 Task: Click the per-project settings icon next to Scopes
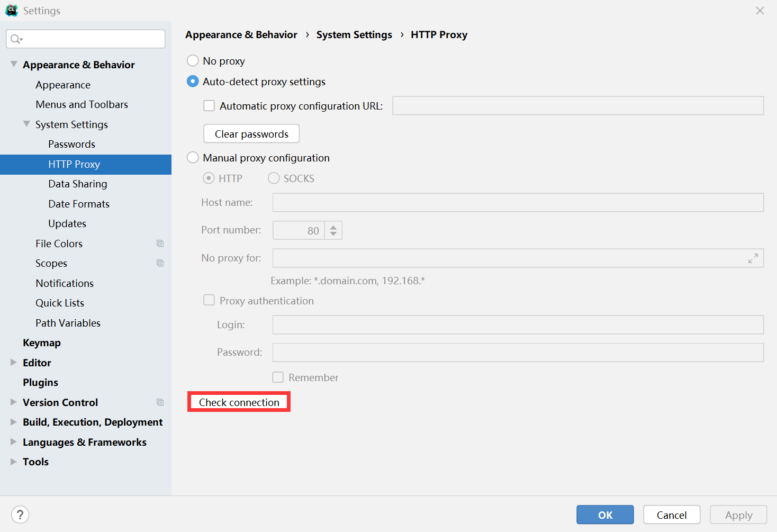[x=160, y=263]
